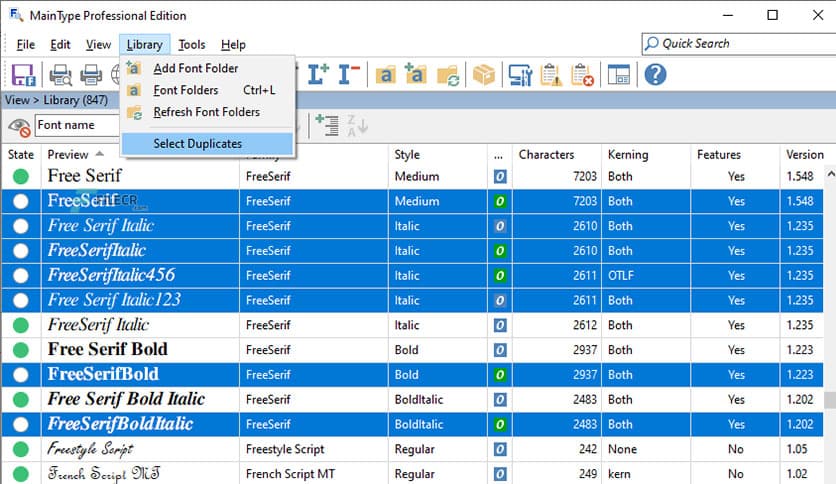Click the Quick Search magnifier icon

pyautogui.click(x=652, y=44)
